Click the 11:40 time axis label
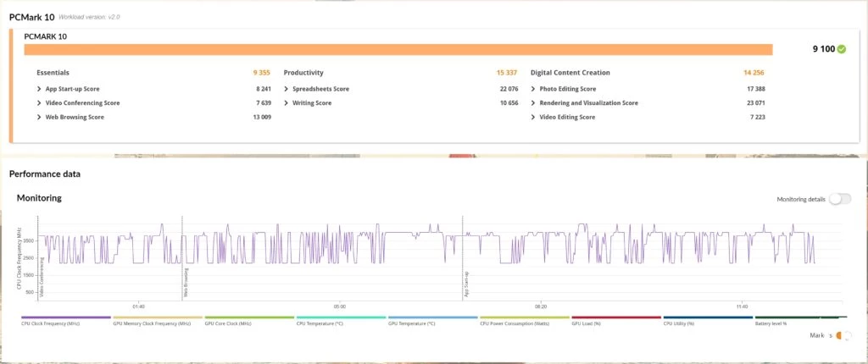Viewport: 868px width, 364px height. (743, 306)
